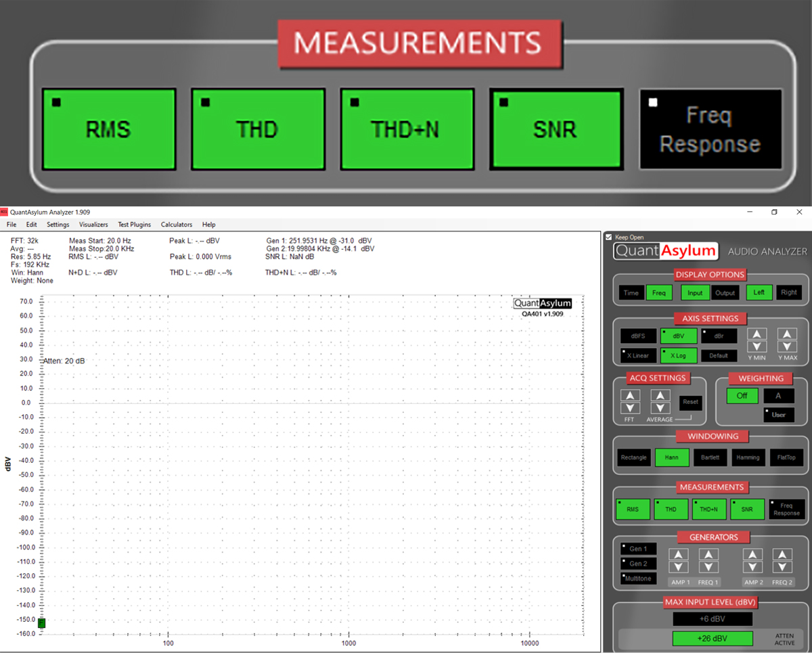Lower Y MAX using the down arrow
This screenshot has width=812, height=653.
pos(787,347)
